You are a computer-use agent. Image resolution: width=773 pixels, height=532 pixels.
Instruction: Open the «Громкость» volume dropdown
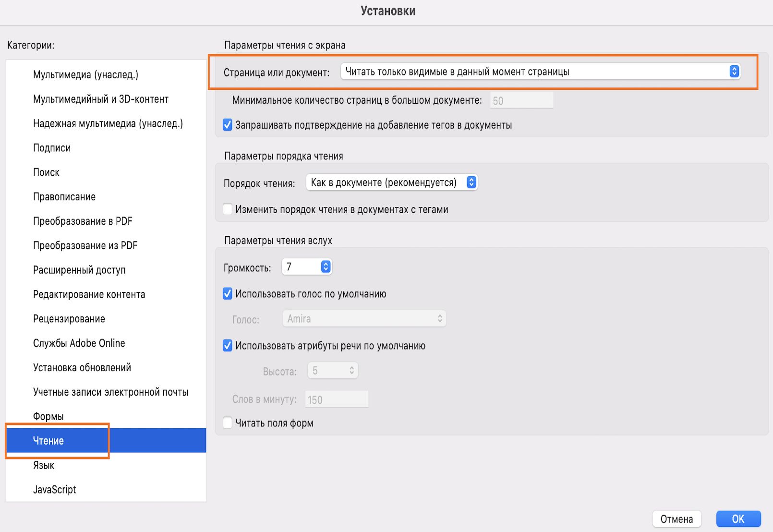[307, 267]
